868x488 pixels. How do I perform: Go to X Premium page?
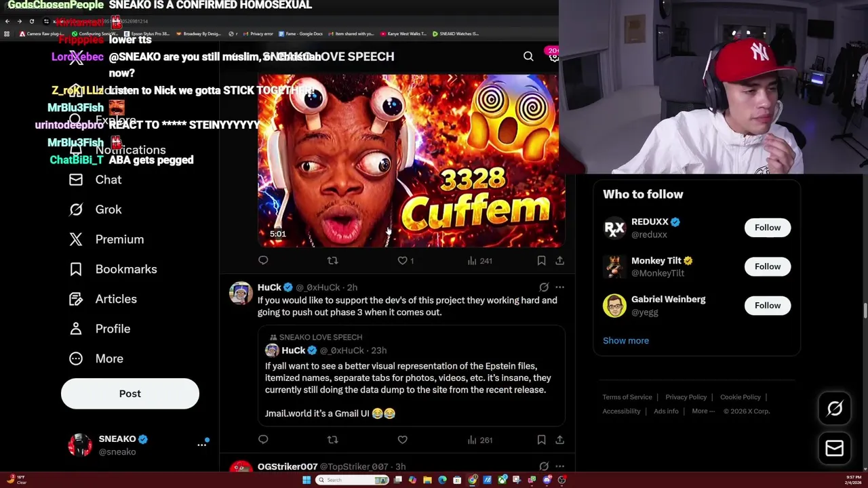[106, 239]
